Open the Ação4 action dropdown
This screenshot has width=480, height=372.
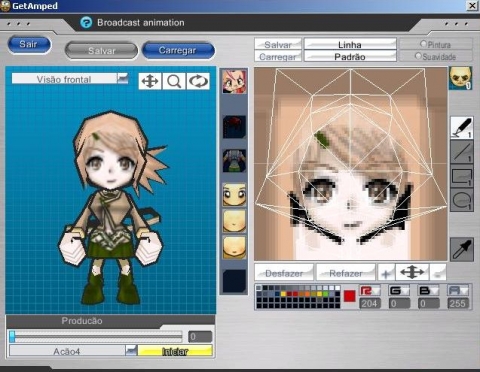click(x=131, y=350)
